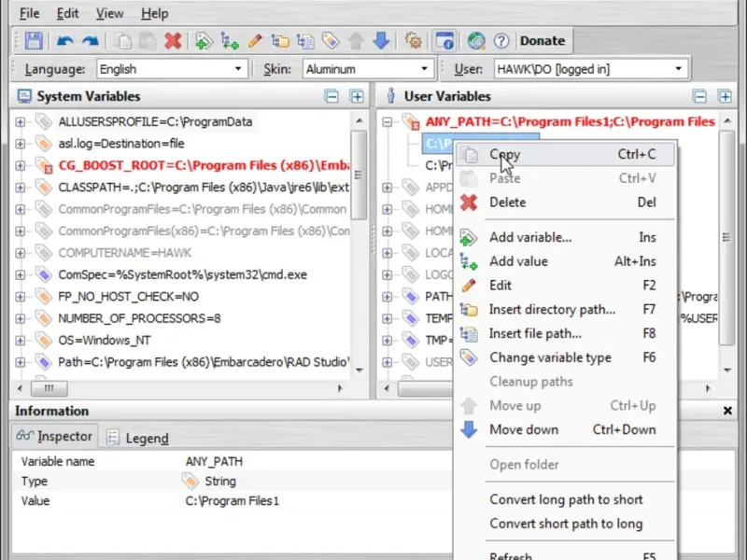
Task: Select the FP_NO_HOST_CHECK=NO variable row
Action: point(128,297)
